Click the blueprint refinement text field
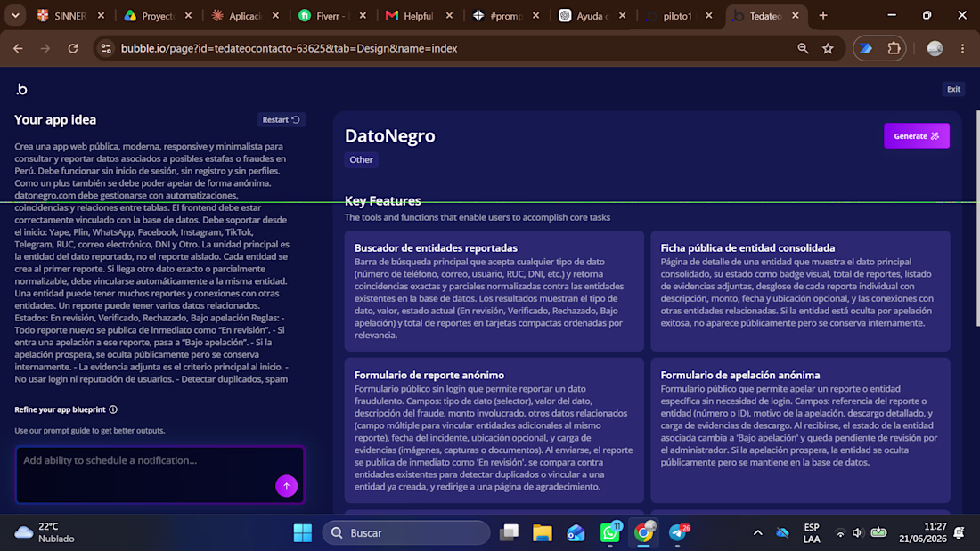The image size is (980, 551). tap(160, 474)
